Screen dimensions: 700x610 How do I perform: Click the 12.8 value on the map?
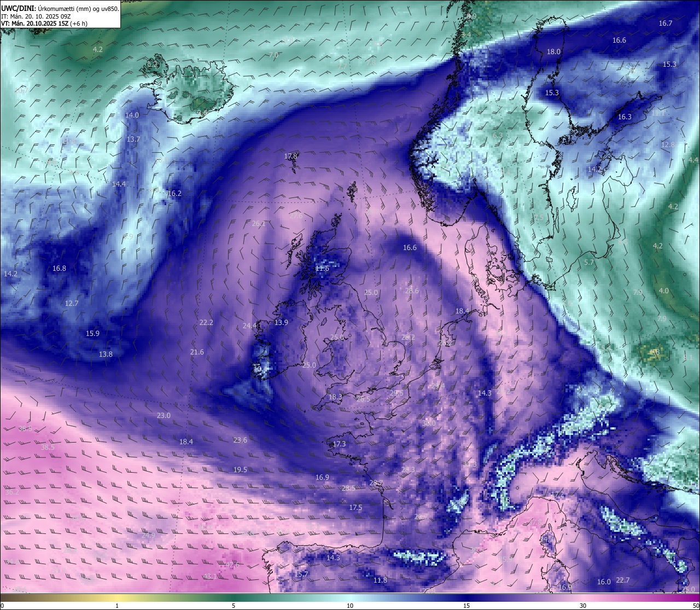coord(668,144)
